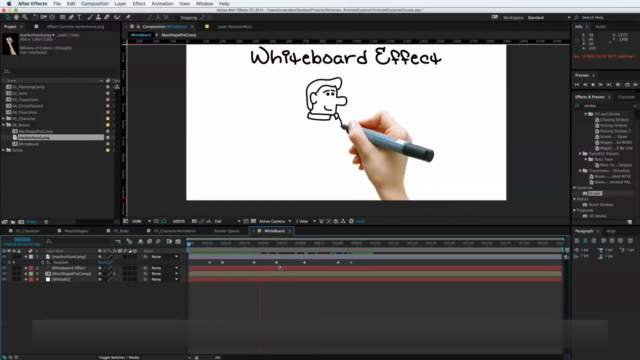The height and width of the screenshot is (360, 640).
Task: Mute audio in Preview panel
Action: coord(618,84)
